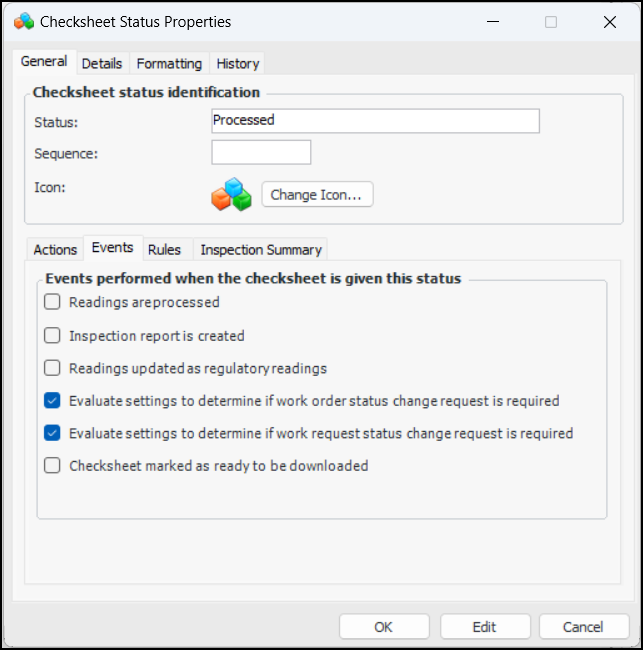Enable Inspection report is created
The image size is (643, 650).
point(53,336)
